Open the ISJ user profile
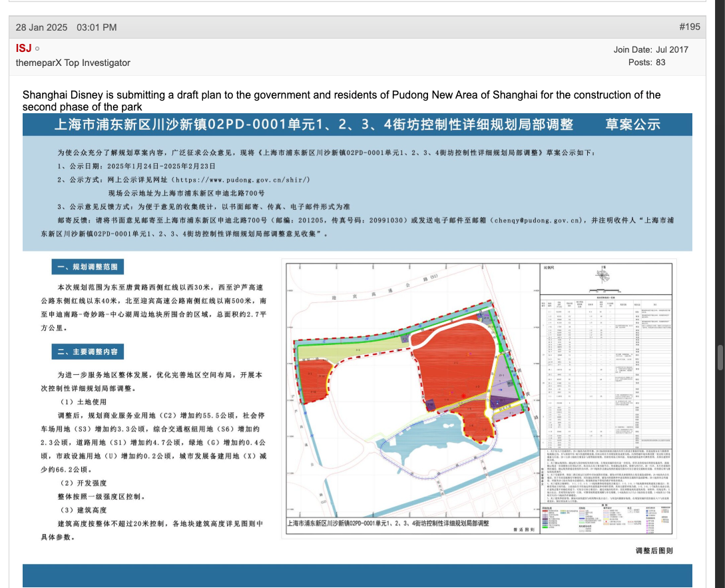The height and width of the screenshot is (588, 725). pyautogui.click(x=23, y=49)
